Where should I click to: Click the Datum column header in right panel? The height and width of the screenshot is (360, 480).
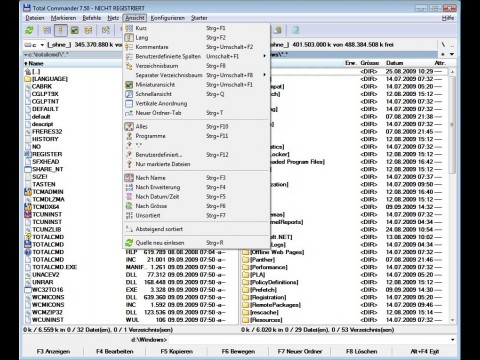tap(395, 63)
